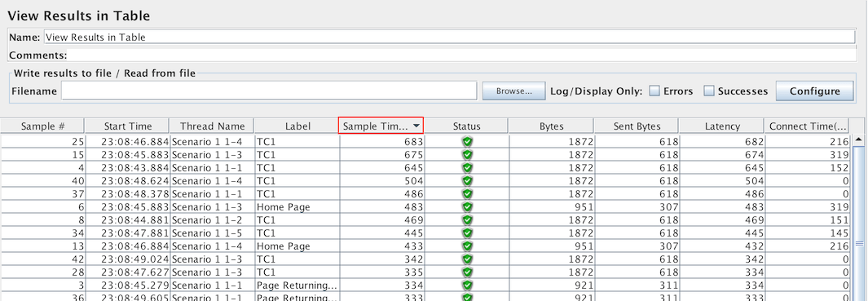Click the Name text field

click(x=449, y=38)
